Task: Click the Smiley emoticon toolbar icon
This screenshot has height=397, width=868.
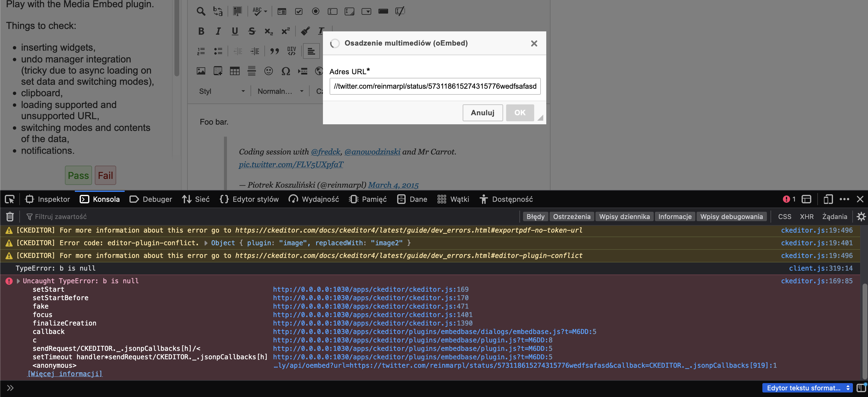Action: tap(269, 71)
